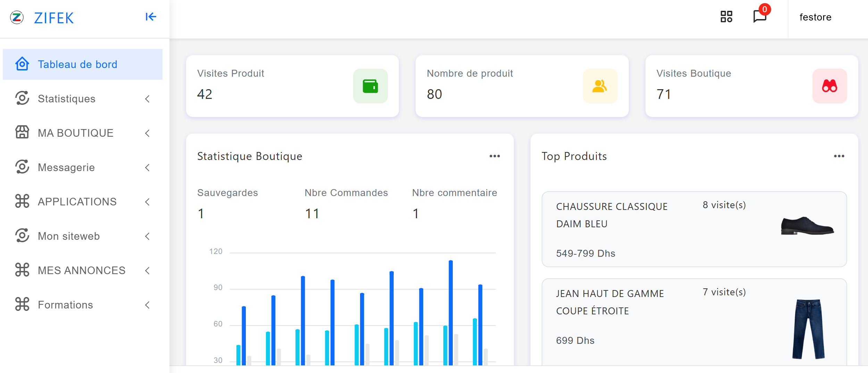Screen dimensions: 868x373
Task: Click the red binoculars icon in Visites Boutique
Action: [x=829, y=86]
